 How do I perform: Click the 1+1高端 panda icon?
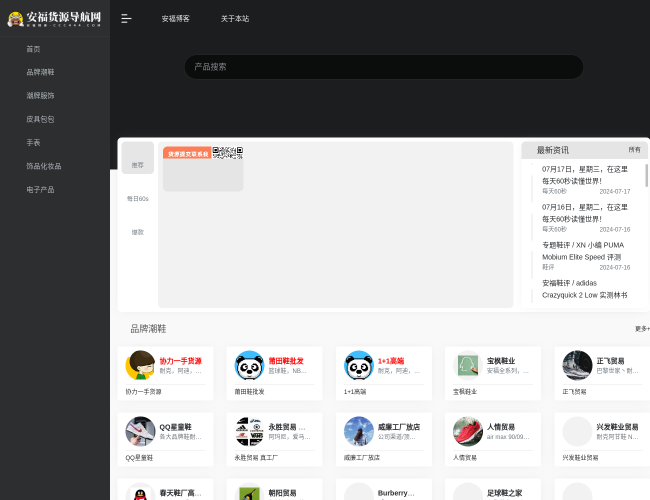click(x=358, y=366)
